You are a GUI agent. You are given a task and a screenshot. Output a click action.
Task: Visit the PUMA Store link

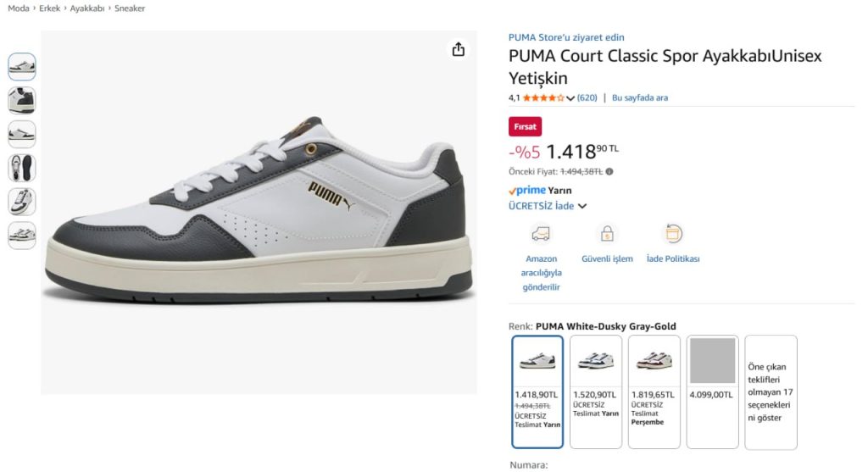[566, 37]
